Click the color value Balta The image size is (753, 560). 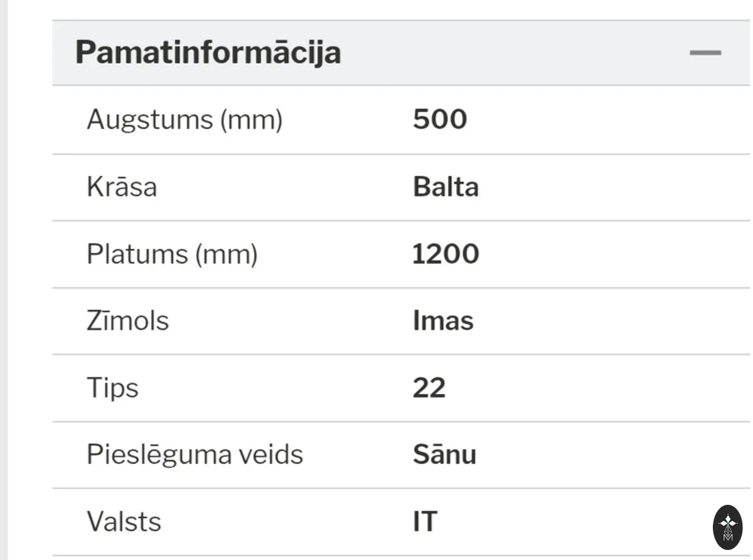coord(446,187)
